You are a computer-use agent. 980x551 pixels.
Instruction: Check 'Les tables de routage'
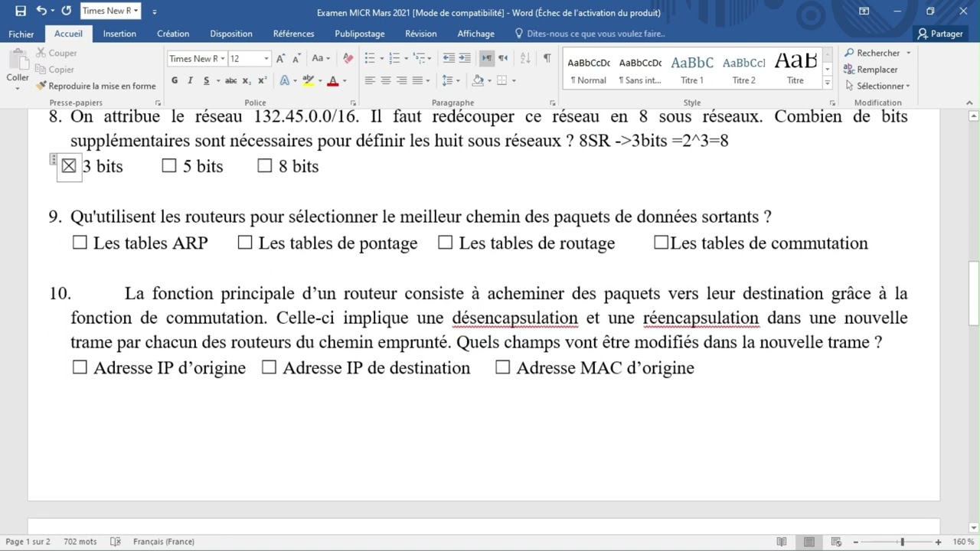(x=446, y=243)
